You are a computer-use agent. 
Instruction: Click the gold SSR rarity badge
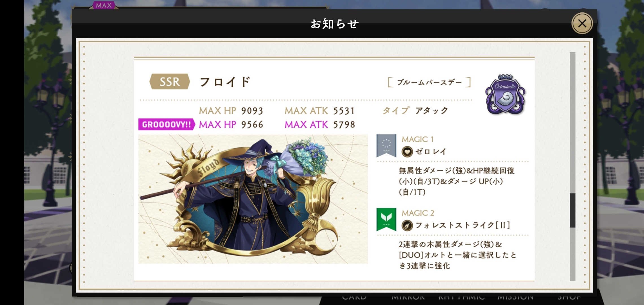pyautogui.click(x=169, y=82)
